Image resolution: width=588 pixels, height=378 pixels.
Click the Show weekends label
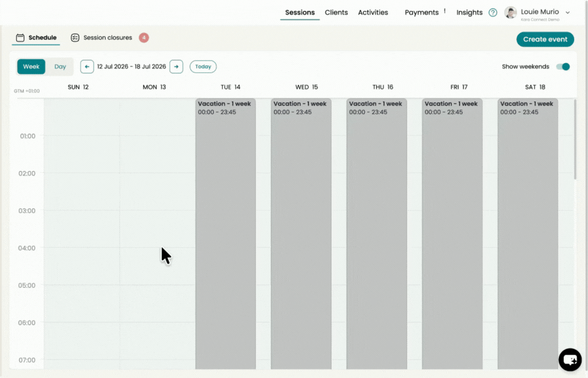click(526, 67)
